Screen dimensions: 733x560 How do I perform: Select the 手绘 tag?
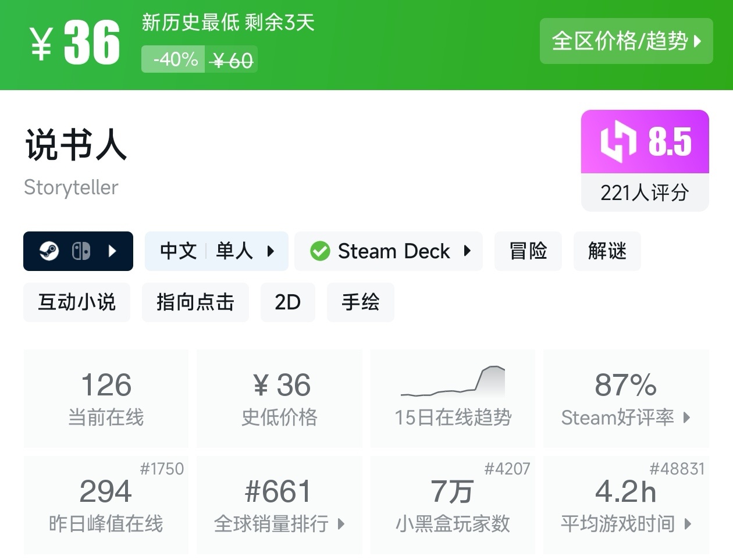pyautogui.click(x=360, y=302)
